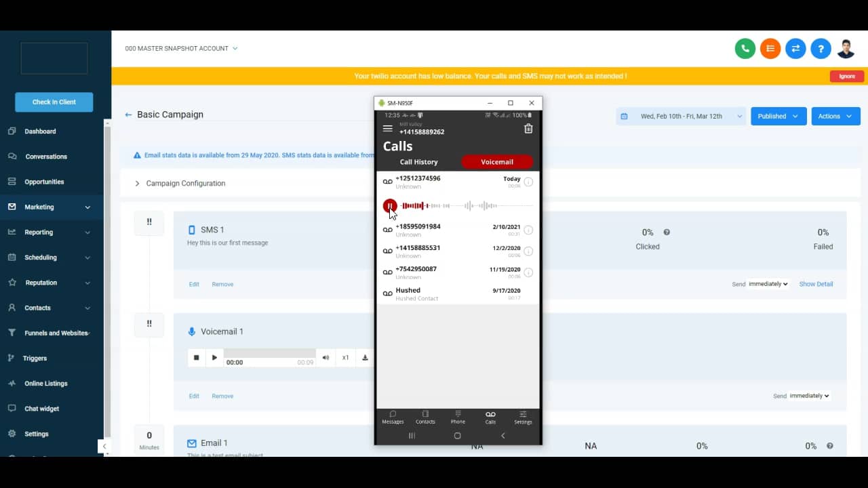Screen dimensions: 868x488
Task: Seek in the Voicemail 1 progress bar
Action: [270, 353]
